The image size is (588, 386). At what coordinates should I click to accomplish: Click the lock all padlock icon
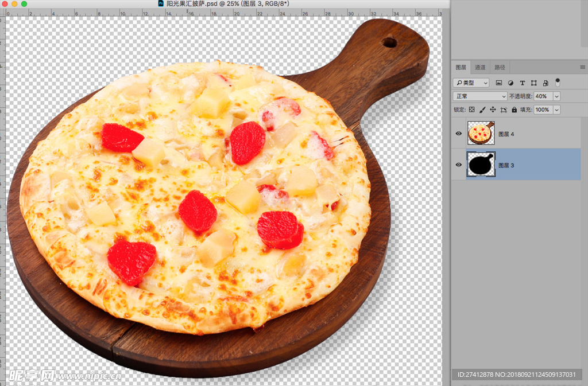(x=514, y=110)
